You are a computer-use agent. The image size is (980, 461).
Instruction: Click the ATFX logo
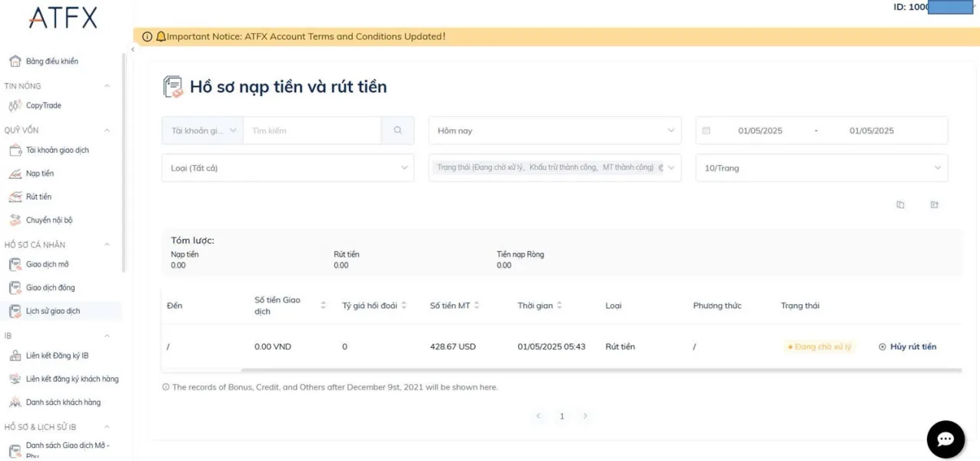tap(63, 18)
